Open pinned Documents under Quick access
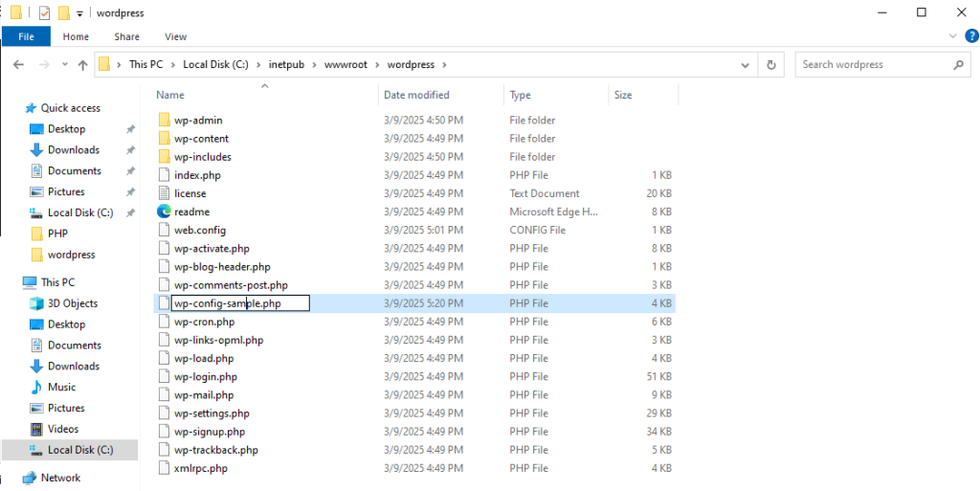 coord(75,170)
